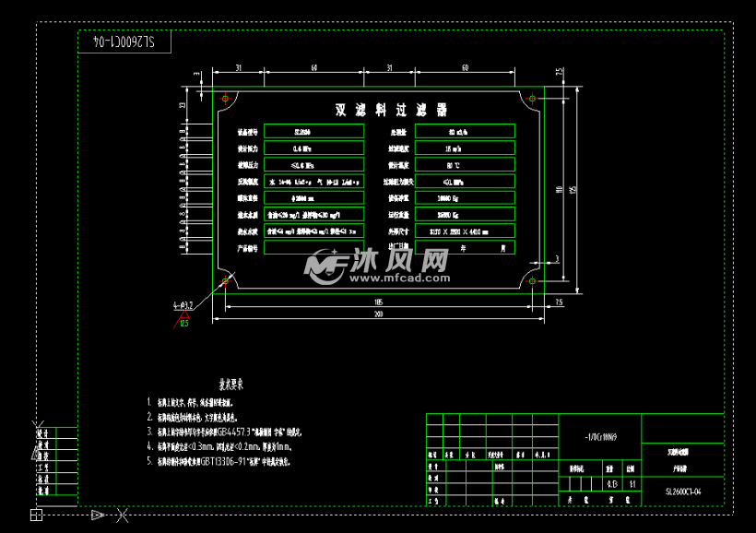The image size is (756, 533).
Task: Select the SL2600C1-04 drawing number cell
Action: point(684,492)
